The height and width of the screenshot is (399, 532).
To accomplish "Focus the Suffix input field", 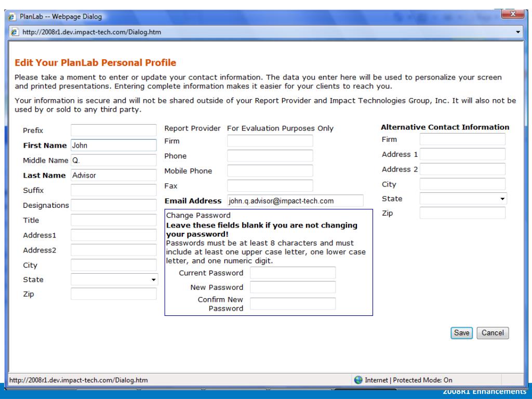I will pos(114,190).
